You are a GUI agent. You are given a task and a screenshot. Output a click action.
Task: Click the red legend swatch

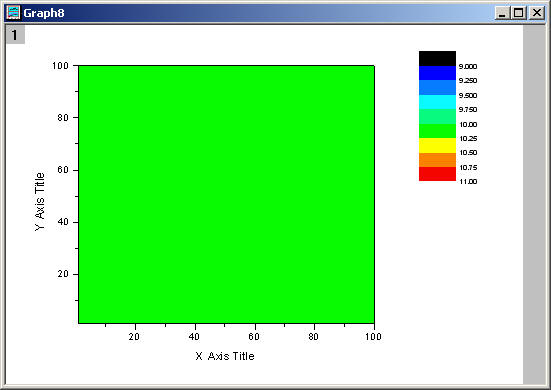pyautogui.click(x=437, y=174)
